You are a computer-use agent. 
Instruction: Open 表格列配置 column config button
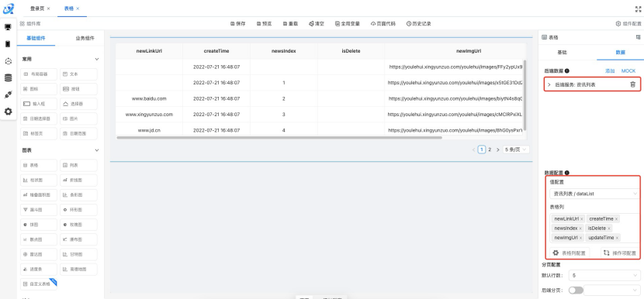click(570, 253)
